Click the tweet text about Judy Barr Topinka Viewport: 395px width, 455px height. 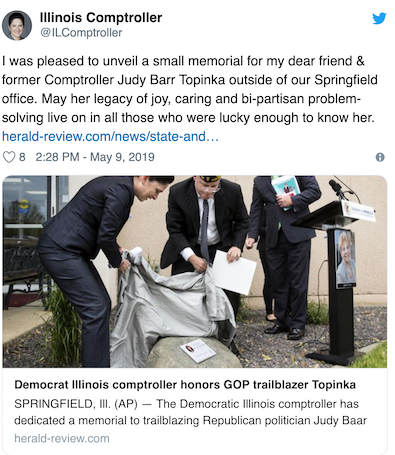[x=190, y=89]
